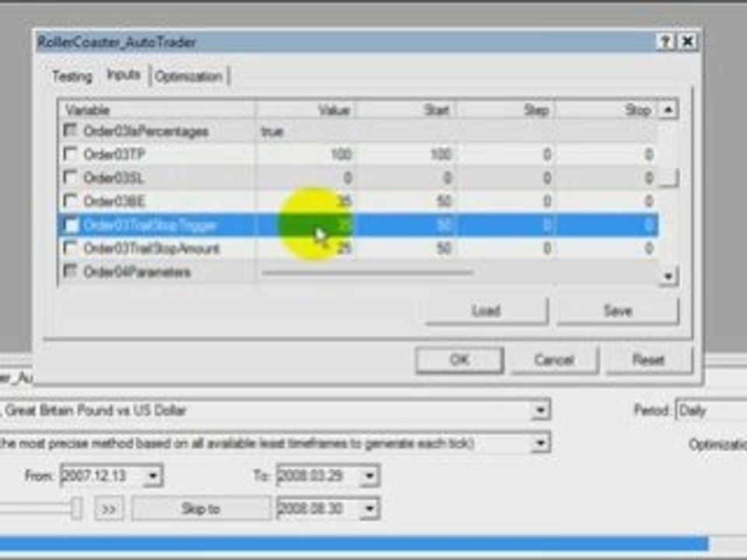The width and height of the screenshot is (747, 560).
Task: Select the Order03TrailStopAmount row name
Action: [x=152, y=248]
